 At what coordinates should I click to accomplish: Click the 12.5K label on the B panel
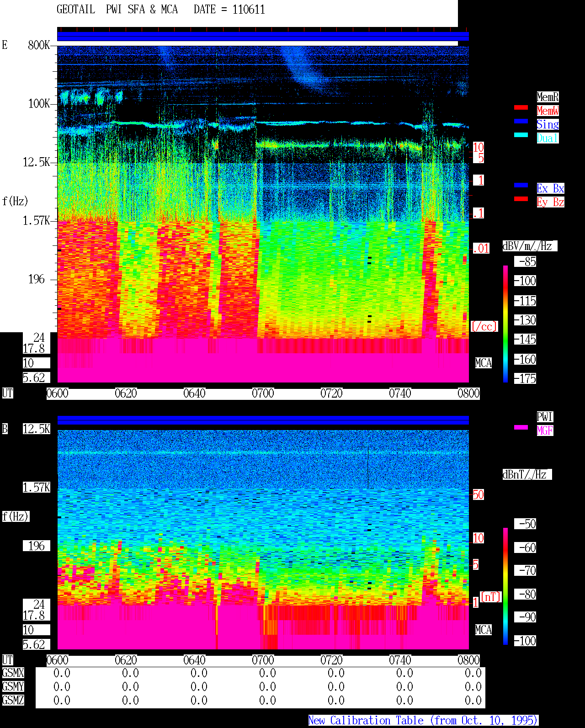pos(37,429)
